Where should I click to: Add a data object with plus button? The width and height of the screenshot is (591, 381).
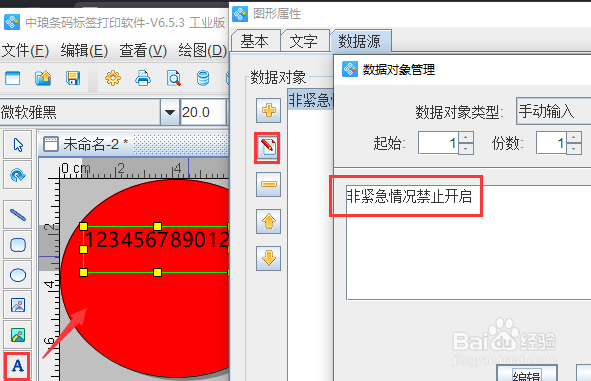click(x=268, y=110)
